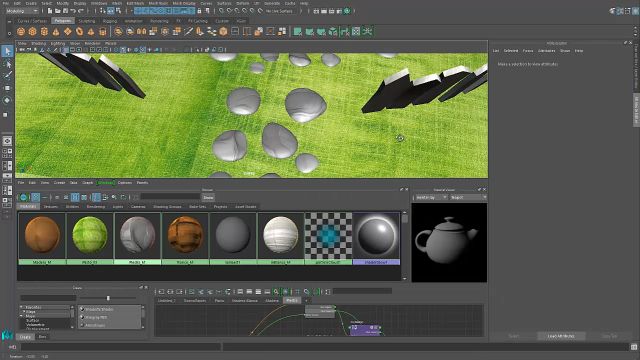Create a polygon pyramid from the shelf
640x360 pixels.
[91, 31]
